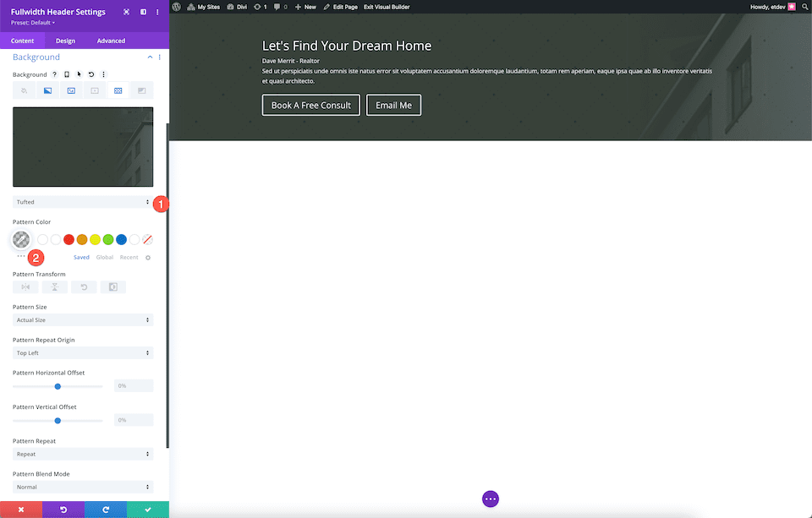Viewport: 812px width, 518px height.
Task: Select the orange color swatch
Action: 82,240
